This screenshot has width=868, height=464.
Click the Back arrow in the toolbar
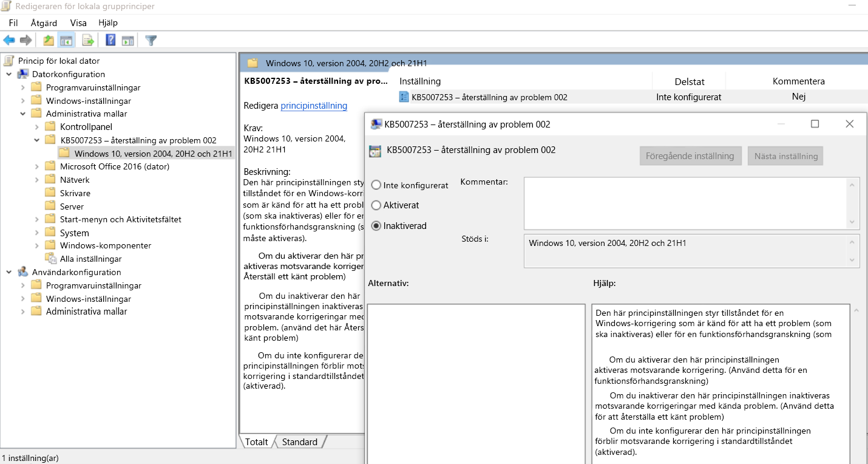coord(9,41)
